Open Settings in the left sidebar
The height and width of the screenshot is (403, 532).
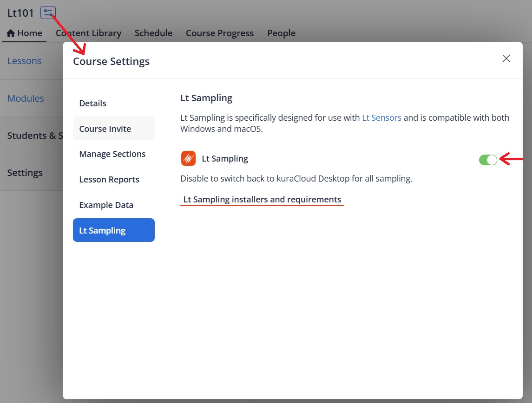click(25, 173)
